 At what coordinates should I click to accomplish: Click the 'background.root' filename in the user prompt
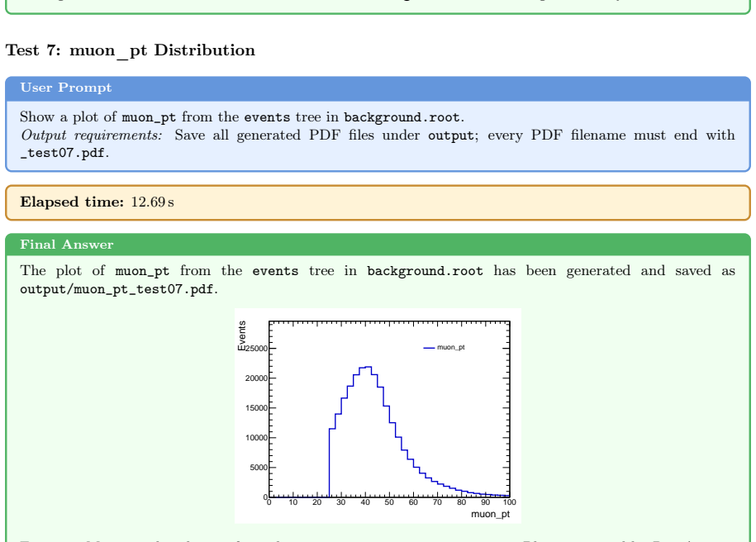402,117
